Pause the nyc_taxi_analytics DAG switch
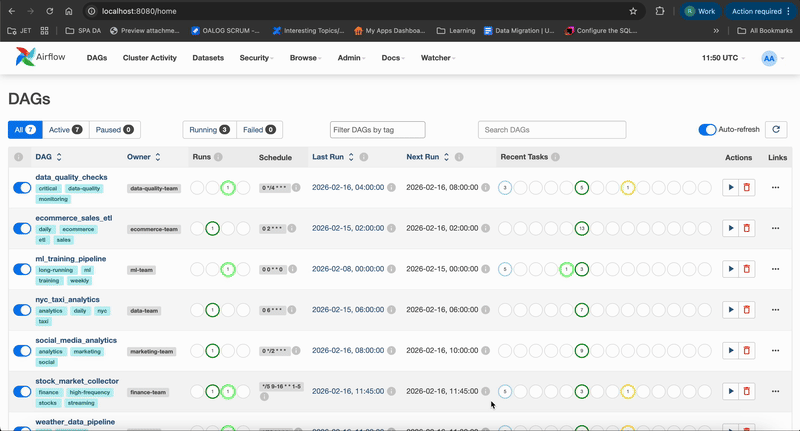Viewport: 800px width, 431px height. click(x=22, y=310)
